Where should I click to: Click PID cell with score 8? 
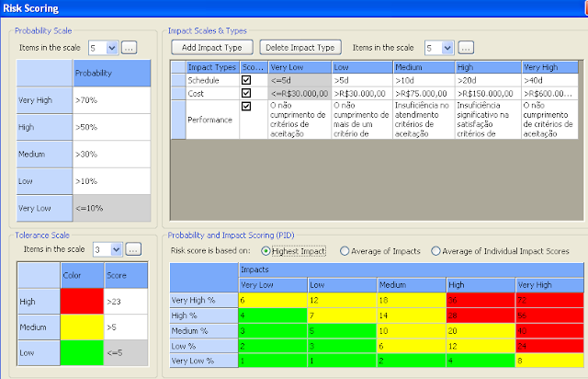coord(549,361)
